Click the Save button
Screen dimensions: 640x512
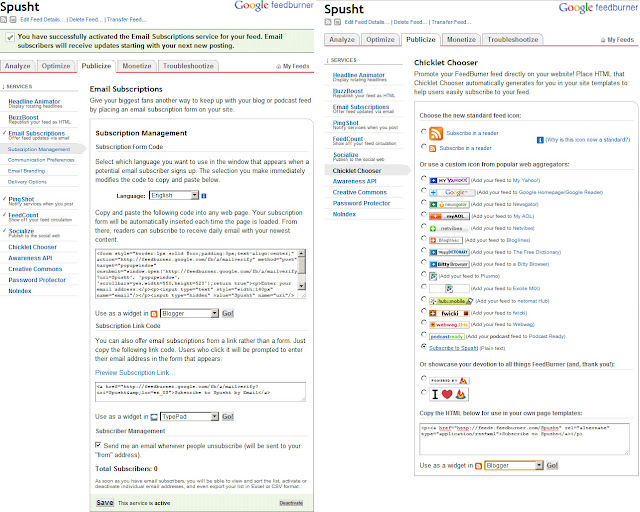105,503
